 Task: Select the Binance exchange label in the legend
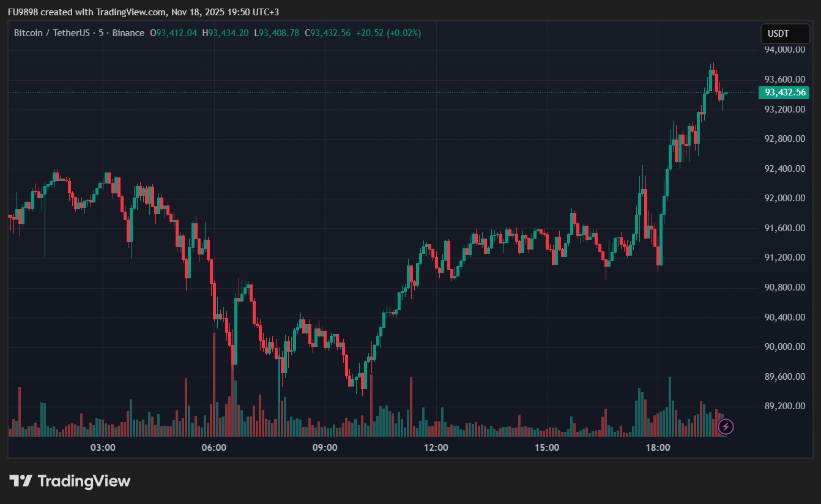(128, 33)
